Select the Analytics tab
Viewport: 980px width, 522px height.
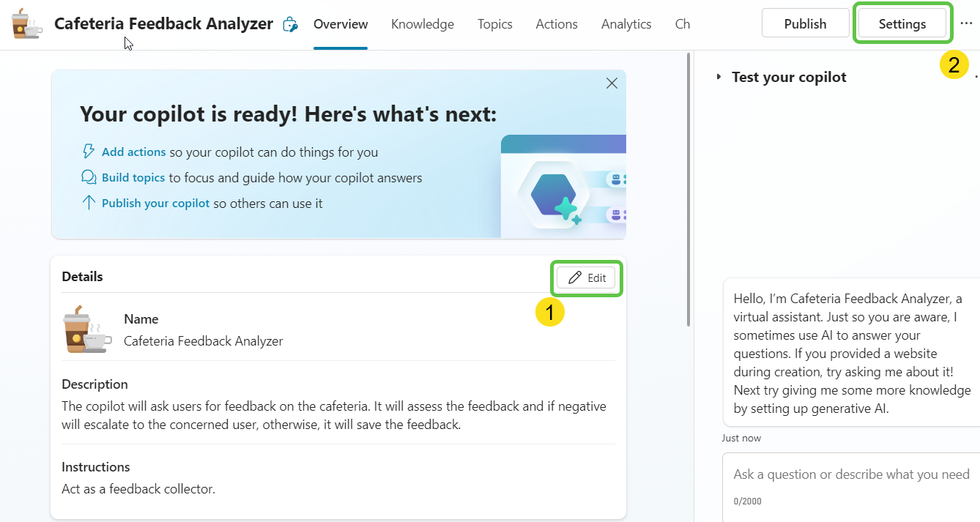click(x=626, y=24)
